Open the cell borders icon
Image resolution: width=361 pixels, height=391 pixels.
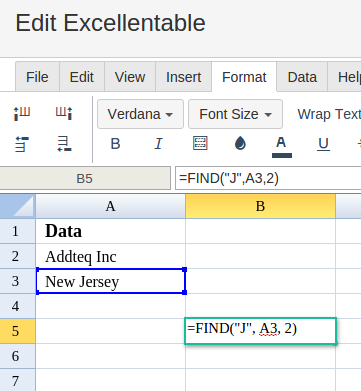pyautogui.click(x=200, y=143)
